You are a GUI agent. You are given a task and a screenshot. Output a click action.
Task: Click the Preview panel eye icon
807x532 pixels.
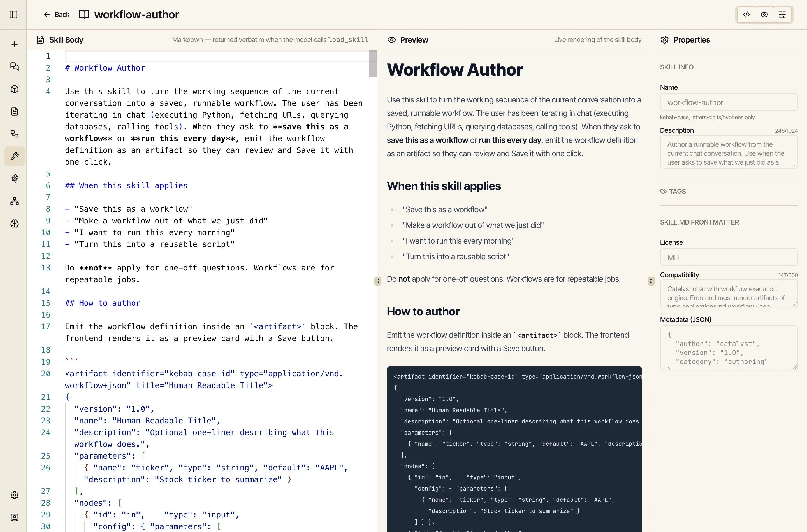(x=391, y=40)
